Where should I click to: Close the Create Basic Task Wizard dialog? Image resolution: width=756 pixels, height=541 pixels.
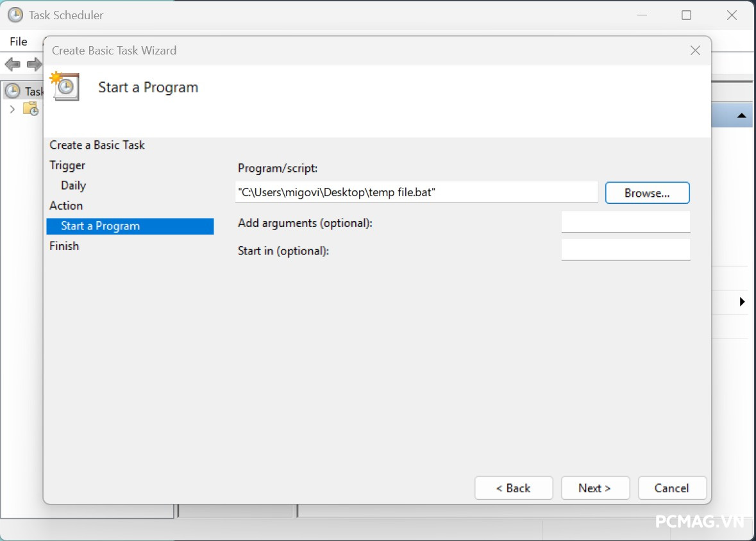(695, 51)
